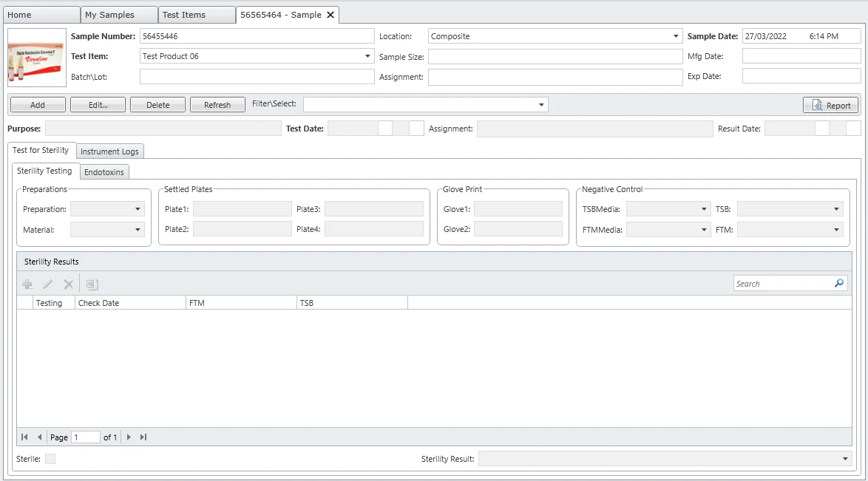Viewport: 868px width, 481px height.
Task: Go to the first page of results
Action: click(24, 437)
